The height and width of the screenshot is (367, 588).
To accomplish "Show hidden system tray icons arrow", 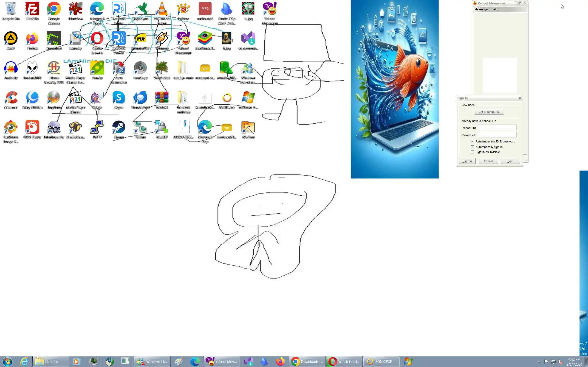I will [x=539, y=362].
